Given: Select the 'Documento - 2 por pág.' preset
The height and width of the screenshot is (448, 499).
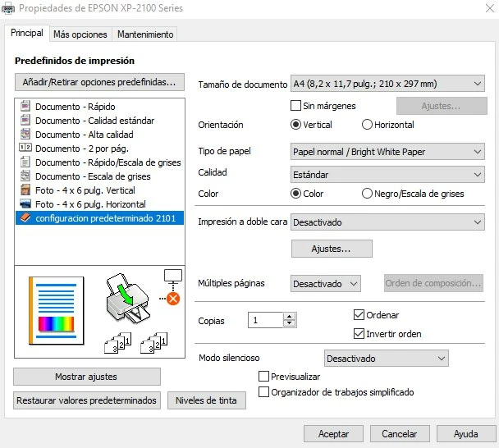Looking at the screenshot, I should [99, 149].
